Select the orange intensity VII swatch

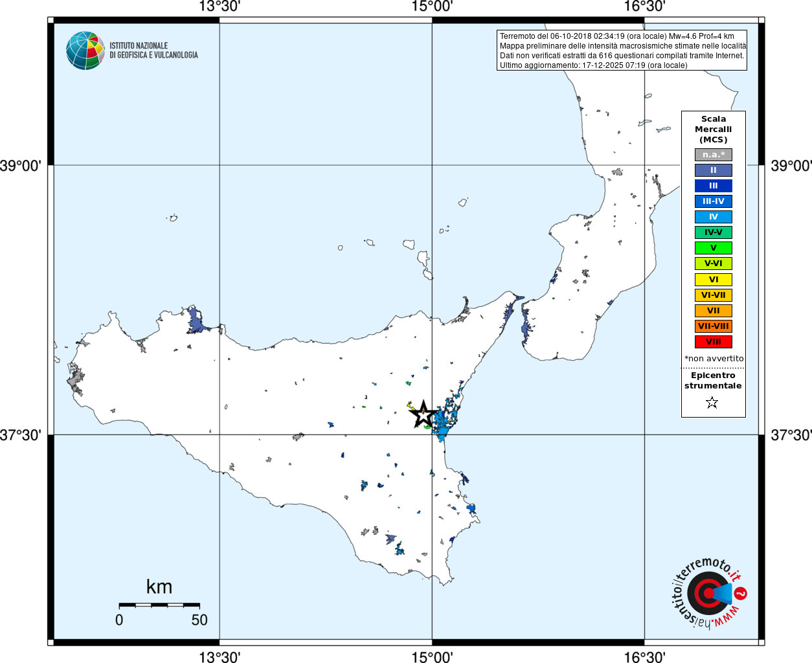pos(714,311)
